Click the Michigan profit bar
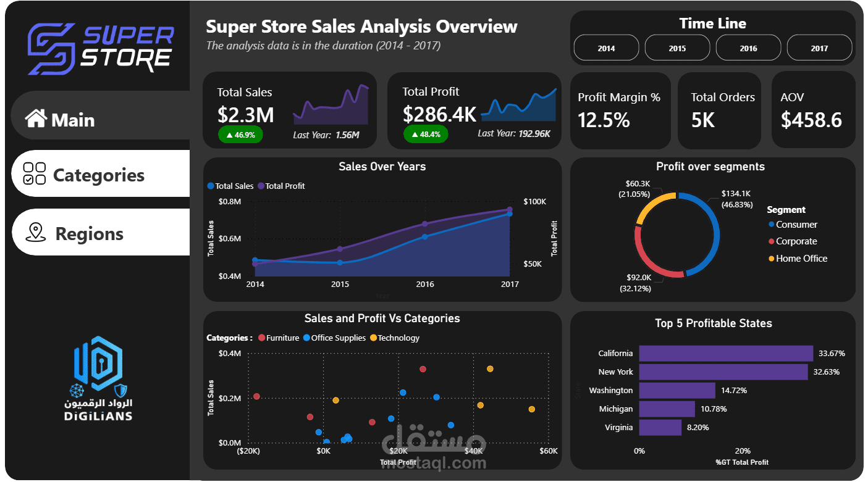 coord(667,409)
